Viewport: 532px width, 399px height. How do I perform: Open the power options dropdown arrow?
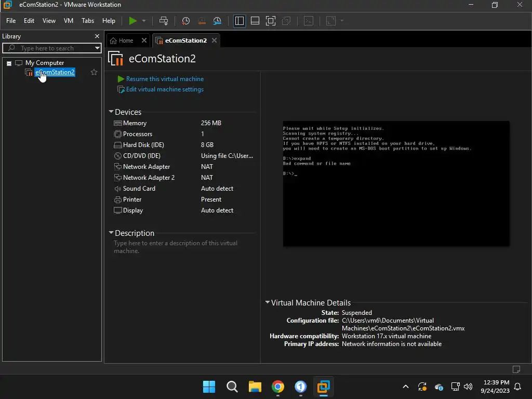coord(144,21)
